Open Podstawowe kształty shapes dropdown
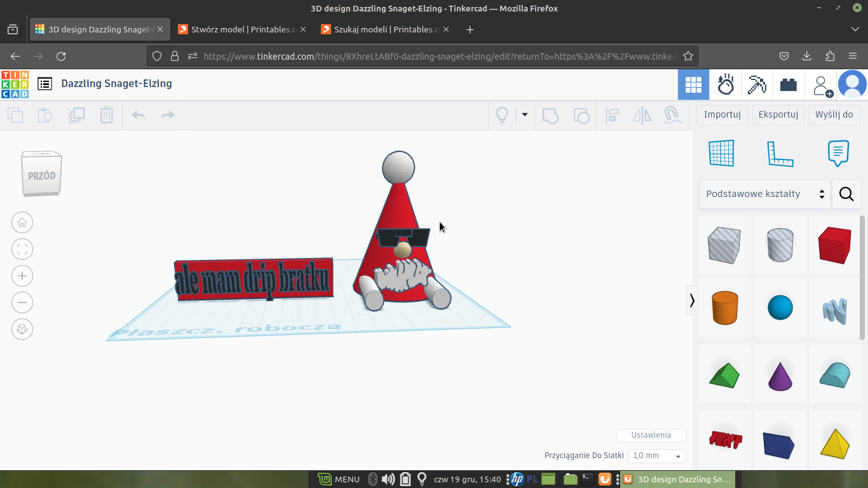The height and width of the screenshot is (488, 868). (x=765, y=194)
